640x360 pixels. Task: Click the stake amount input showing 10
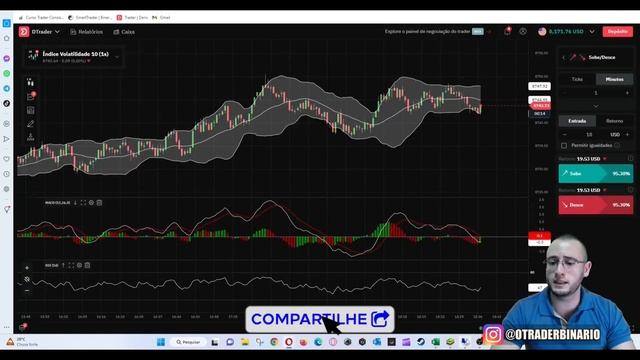click(x=589, y=134)
